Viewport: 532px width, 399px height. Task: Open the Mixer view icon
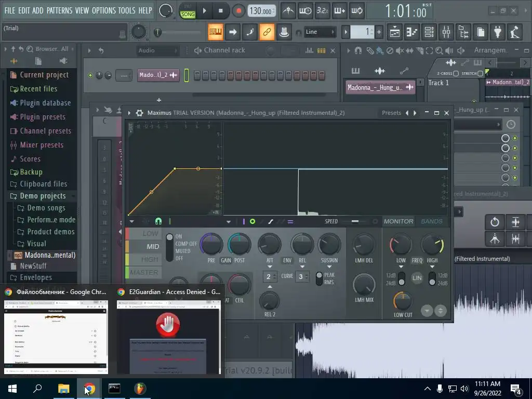tap(446, 32)
